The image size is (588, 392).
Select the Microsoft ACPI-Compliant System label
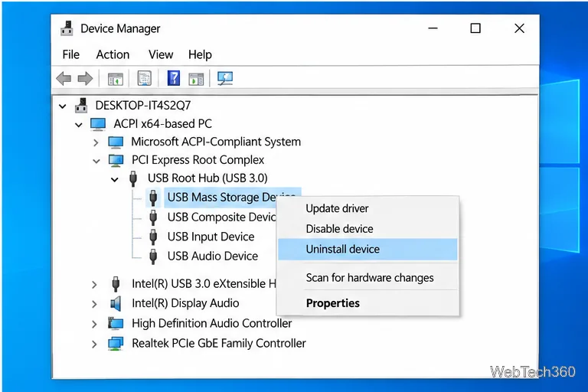(216, 142)
